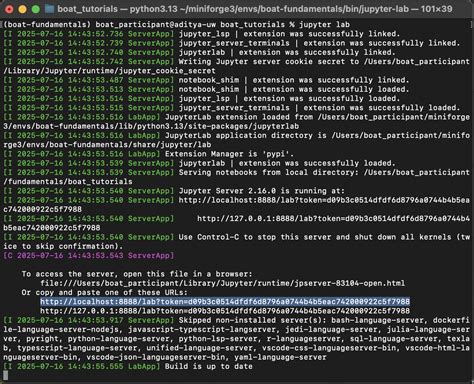474x384 pixels.
Task: Click the jupyter_cookie_secret file path
Action: tap(109, 71)
